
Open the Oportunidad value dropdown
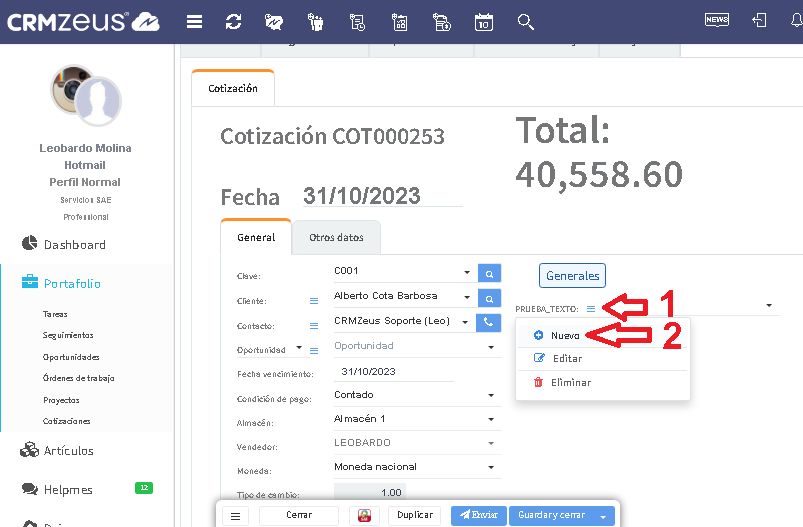tap(491, 347)
